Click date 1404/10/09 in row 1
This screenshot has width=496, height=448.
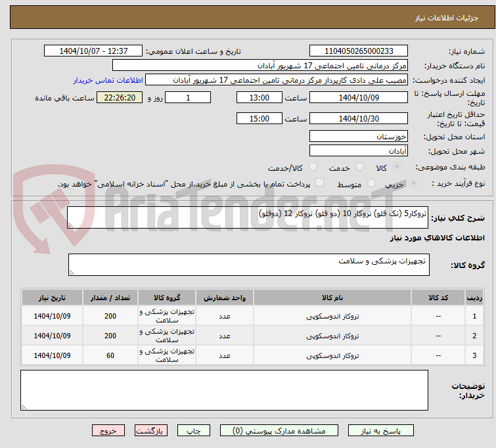(52, 316)
